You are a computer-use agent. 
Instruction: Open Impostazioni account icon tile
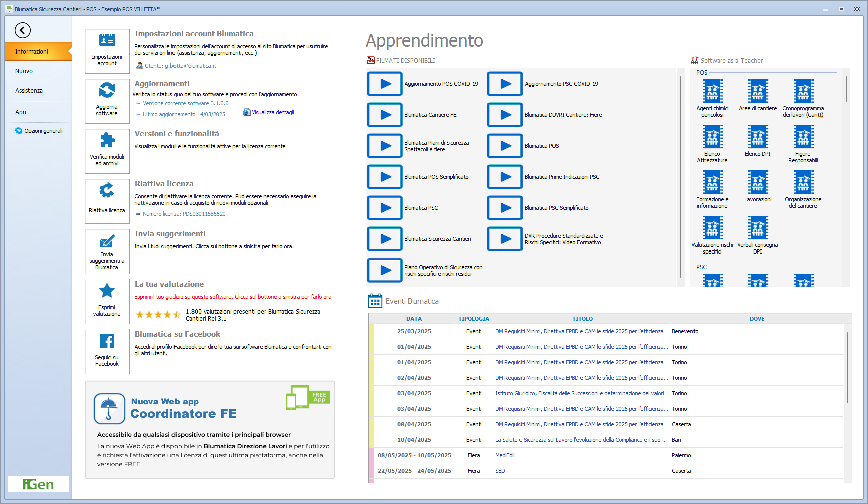(107, 51)
